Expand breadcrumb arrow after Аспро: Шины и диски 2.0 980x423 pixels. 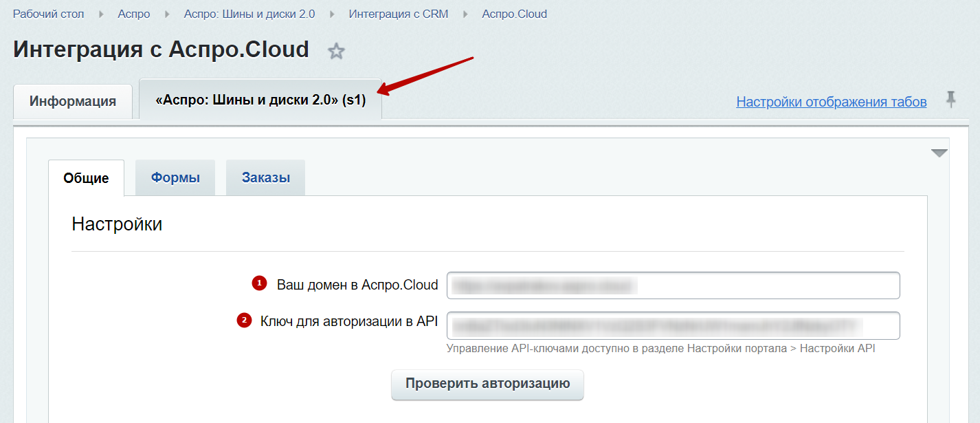[x=332, y=14]
